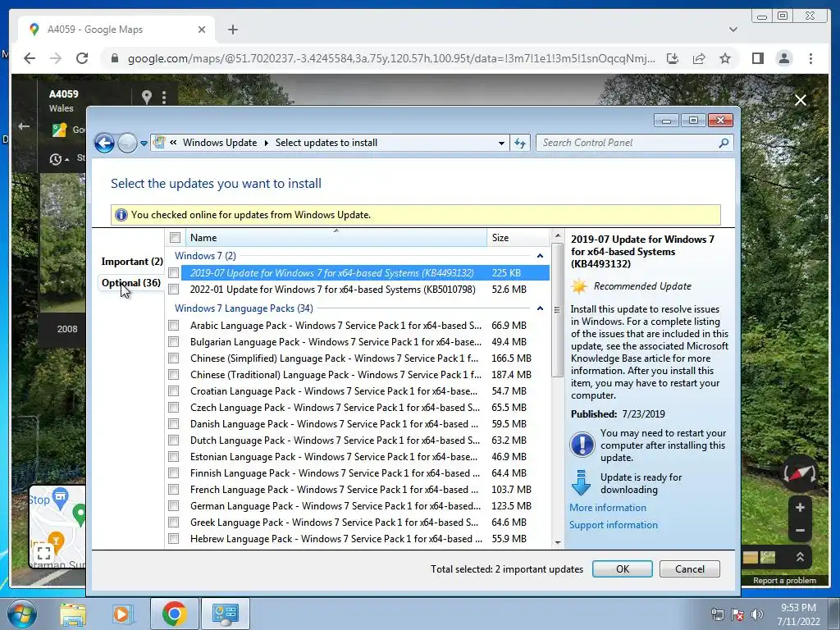Click Chrome's reload page button
Viewport: 840px width, 630px height.
click(x=82, y=58)
